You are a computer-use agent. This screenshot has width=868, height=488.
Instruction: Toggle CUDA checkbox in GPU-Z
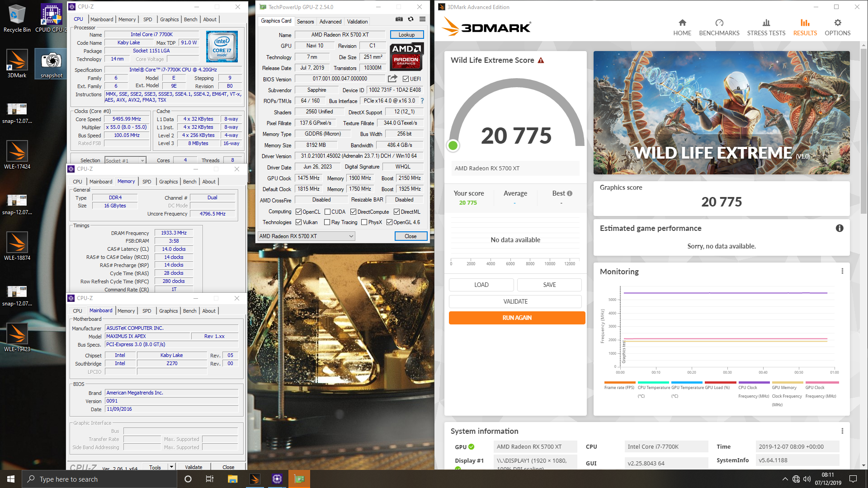327,212
